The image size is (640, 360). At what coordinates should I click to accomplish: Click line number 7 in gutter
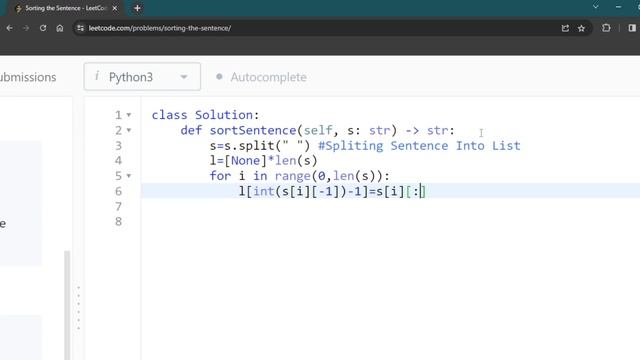(x=118, y=207)
